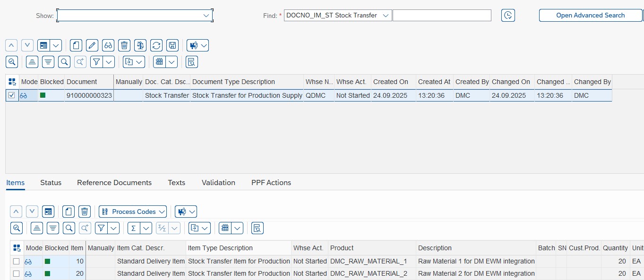Open print preview icon in header toolbar
Viewport: 644px width, 280px height.
(x=192, y=62)
